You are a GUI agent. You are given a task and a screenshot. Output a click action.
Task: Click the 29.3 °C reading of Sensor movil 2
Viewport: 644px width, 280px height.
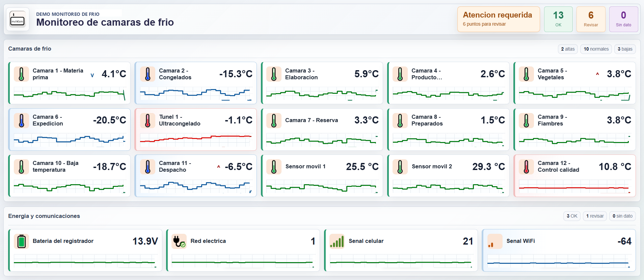(x=489, y=167)
